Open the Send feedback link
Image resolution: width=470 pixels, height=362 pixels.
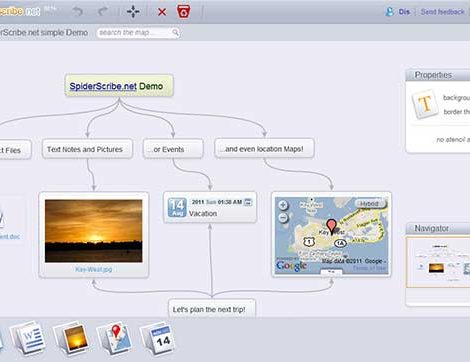click(442, 12)
